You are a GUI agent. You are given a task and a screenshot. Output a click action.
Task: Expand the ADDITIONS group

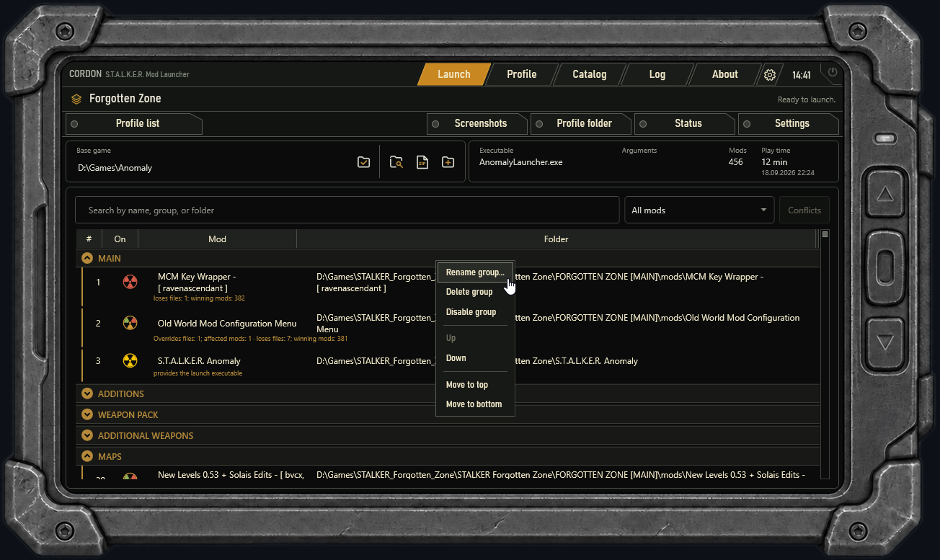[x=87, y=394]
